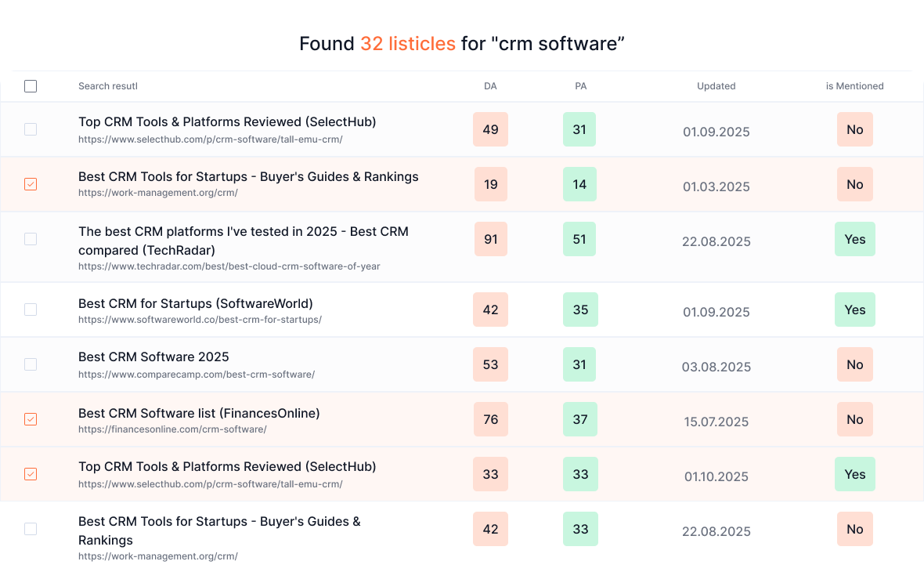Open the techradar.com listicle URL
This screenshot has width=924, height=572.
click(229, 266)
